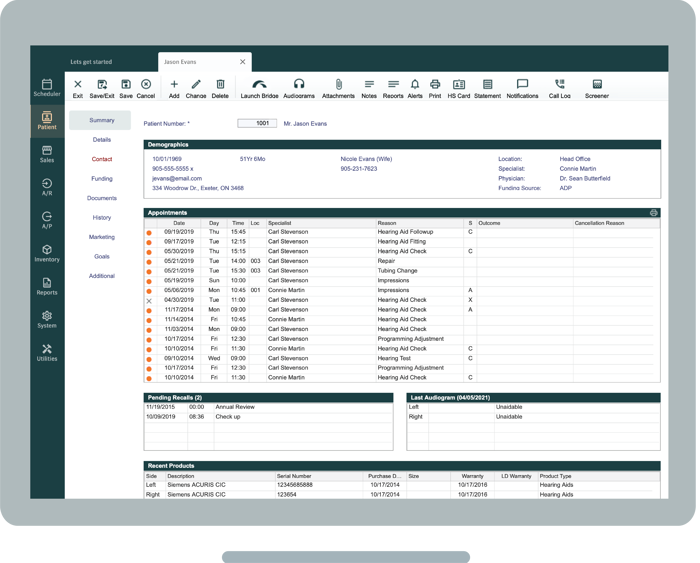Image resolution: width=700 pixels, height=563 pixels.
Task: Open Scheduler in the left sidebar
Action: (47, 88)
